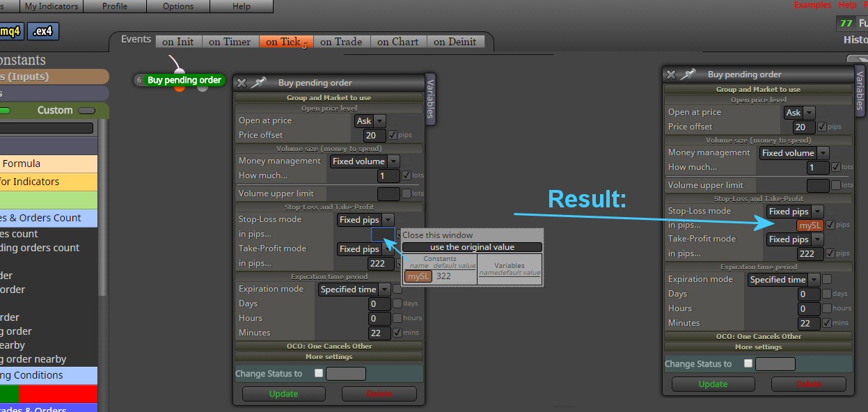The width and height of the screenshot is (868, 412).
Task: Click the mySL value in the Result dialog
Action: pyautogui.click(x=810, y=225)
